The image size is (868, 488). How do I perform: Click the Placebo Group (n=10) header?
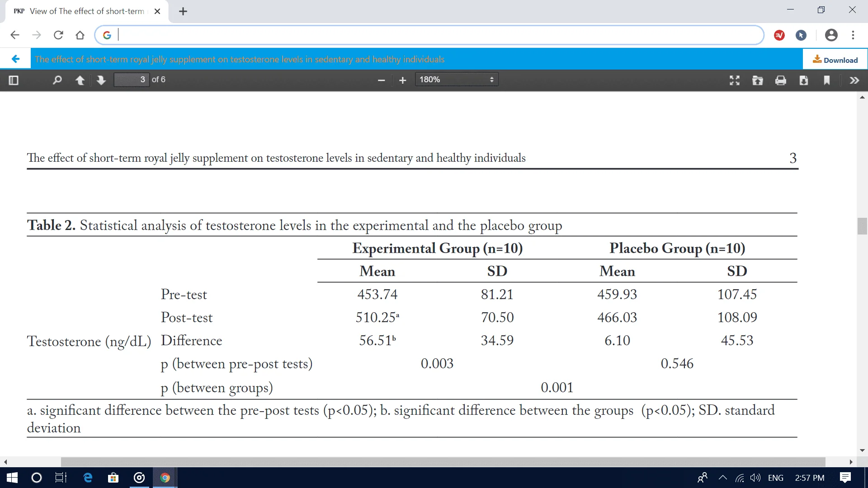click(677, 248)
